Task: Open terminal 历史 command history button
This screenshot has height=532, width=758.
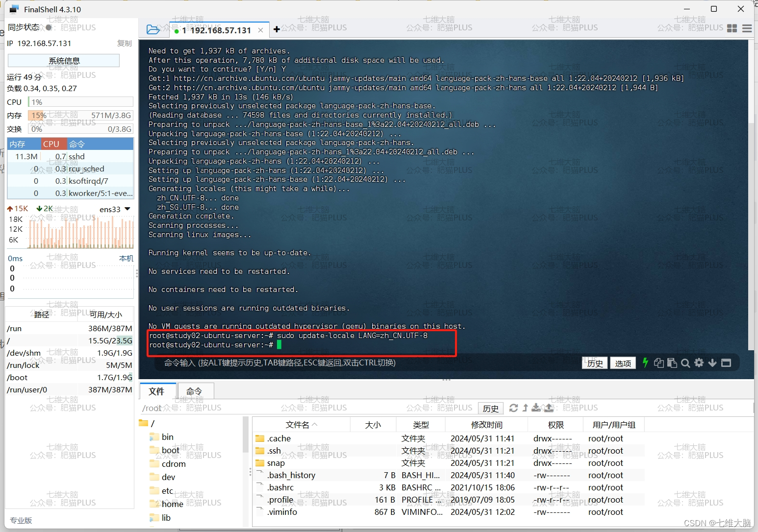Action: 595,363
